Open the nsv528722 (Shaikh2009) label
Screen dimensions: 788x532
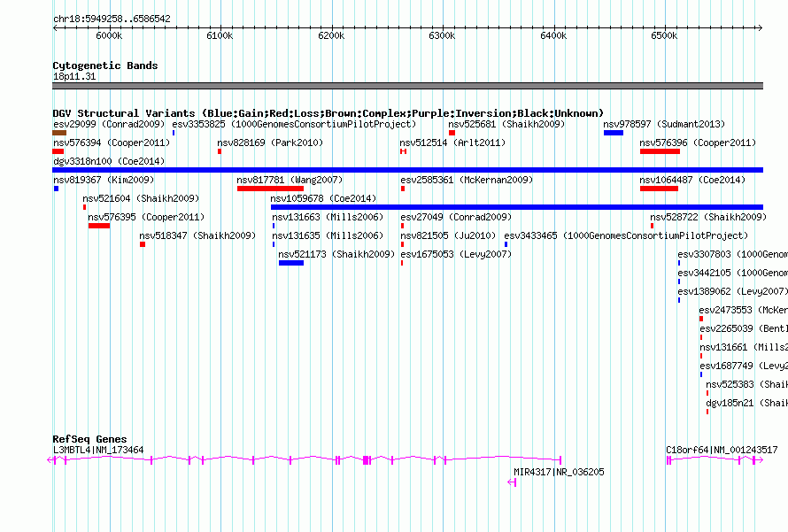click(x=708, y=217)
